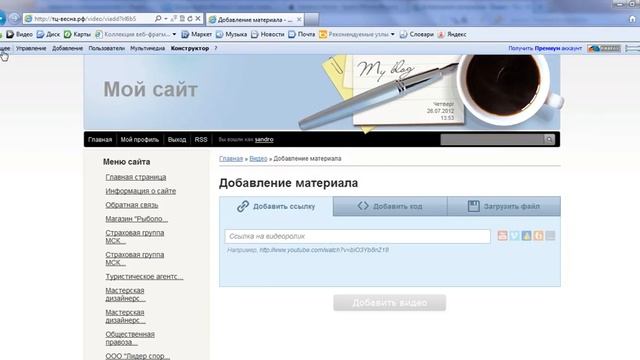Switch to the Загрузить файл tab
Viewport: 640px width, 360px height.
[x=504, y=206]
